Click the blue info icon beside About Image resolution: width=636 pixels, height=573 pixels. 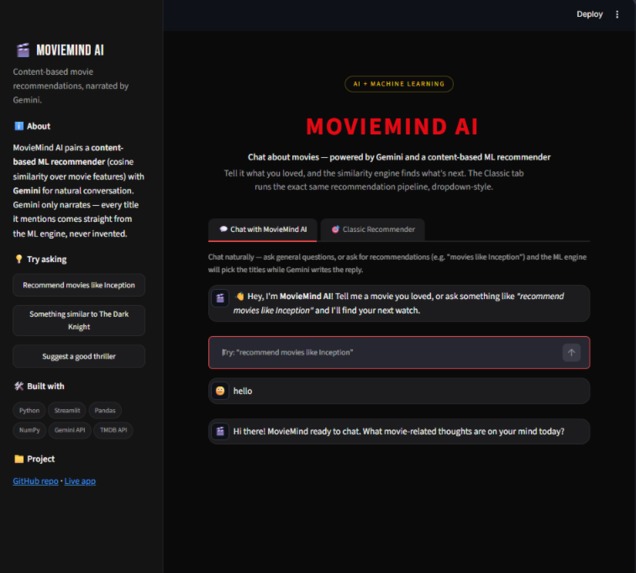19,126
